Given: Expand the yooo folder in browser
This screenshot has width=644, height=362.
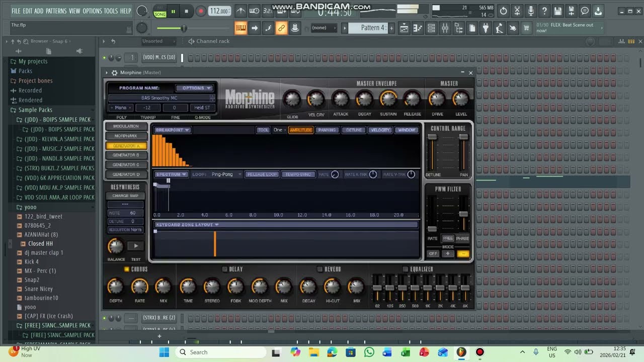Looking at the screenshot, I should (30, 207).
